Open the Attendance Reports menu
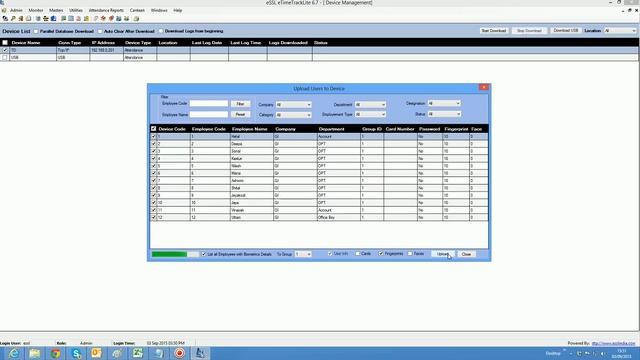The height and width of the screenshot is (360, 640). (x=106, y=10)
